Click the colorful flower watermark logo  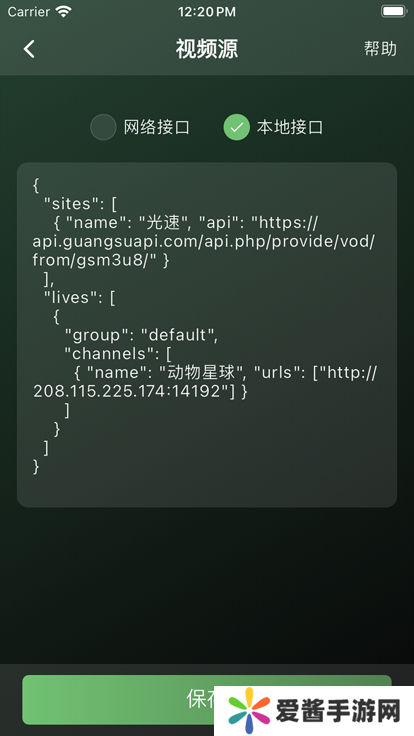249,712
